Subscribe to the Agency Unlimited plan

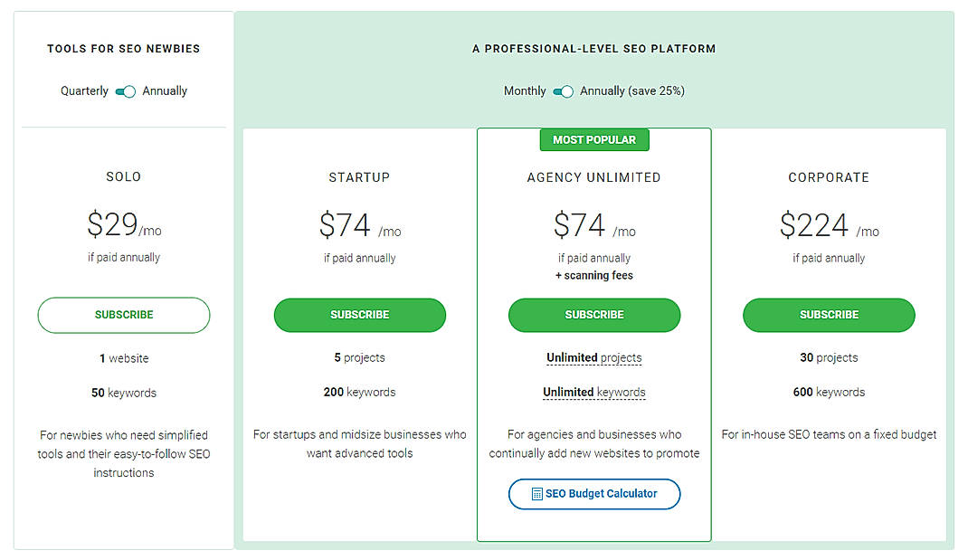click(x=594, y=315)
